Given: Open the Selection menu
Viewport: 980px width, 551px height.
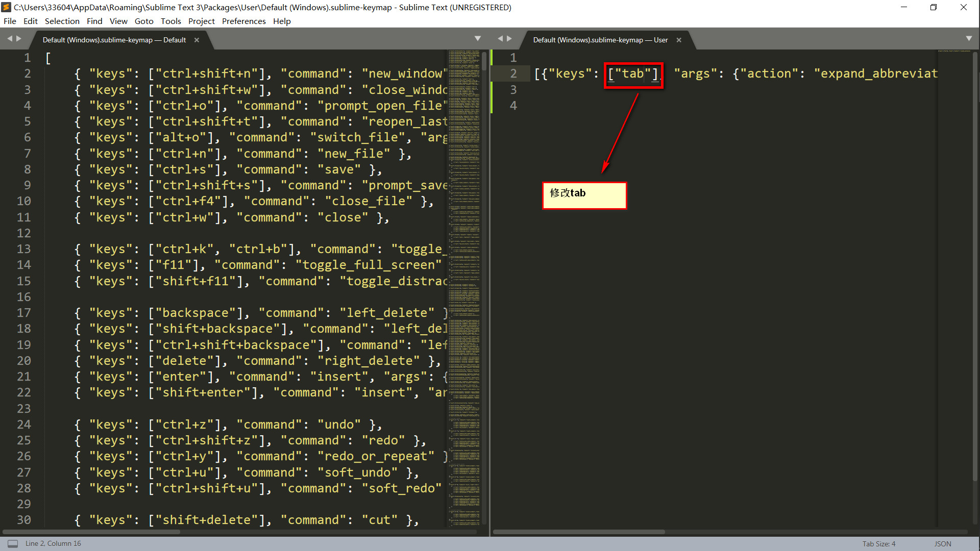Looking at the screenshot, I should pos(62,21).
